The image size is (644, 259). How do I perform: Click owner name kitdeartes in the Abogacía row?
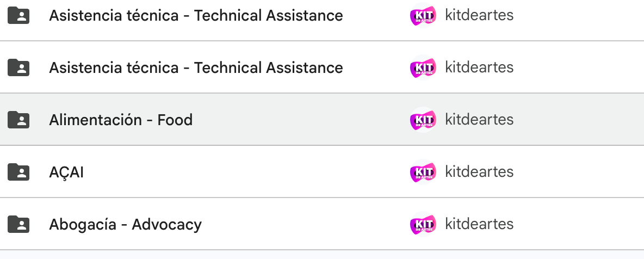(479, 224)
